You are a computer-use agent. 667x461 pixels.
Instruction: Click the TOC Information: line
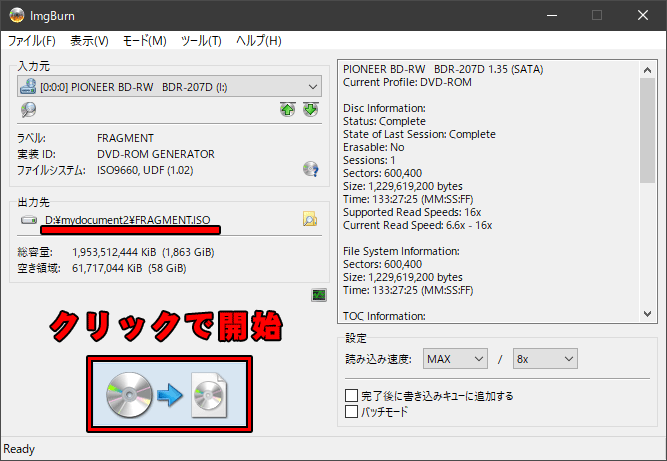384,316
